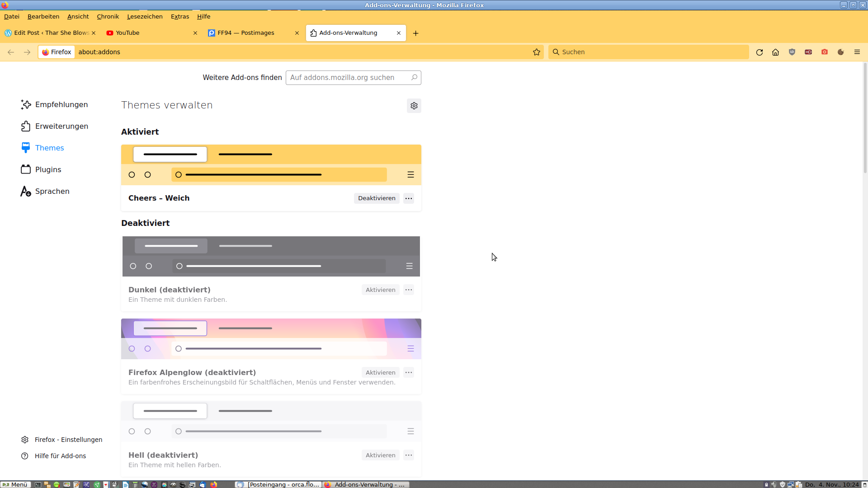Click the Firefox Alpenglow preview image
Screen dimensions: 868x488
coord(271,339)
